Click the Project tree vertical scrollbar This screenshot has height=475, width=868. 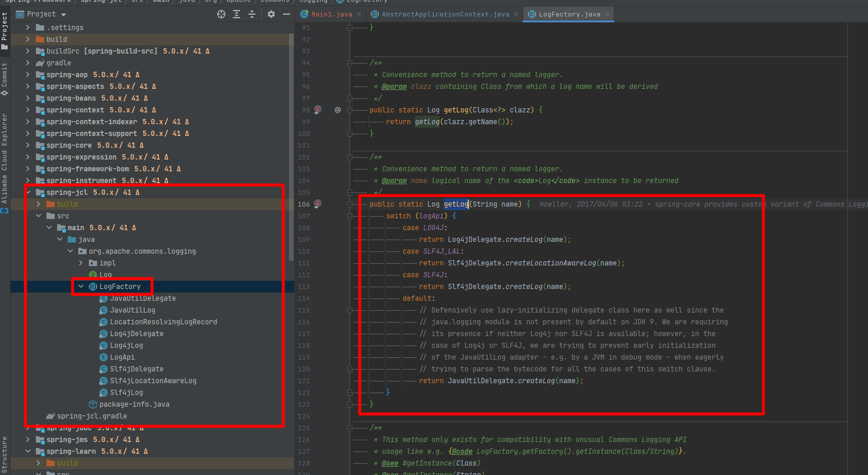(x=292, y=147)
